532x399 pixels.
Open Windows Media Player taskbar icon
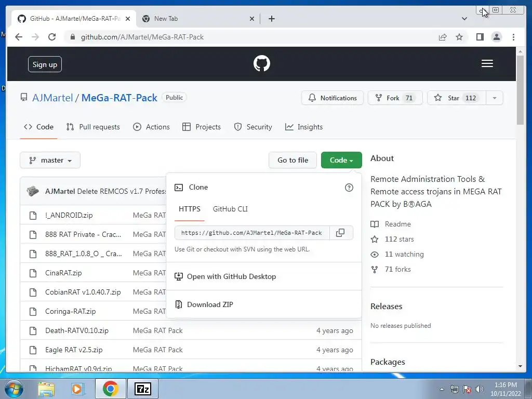(x=77, y=389)
